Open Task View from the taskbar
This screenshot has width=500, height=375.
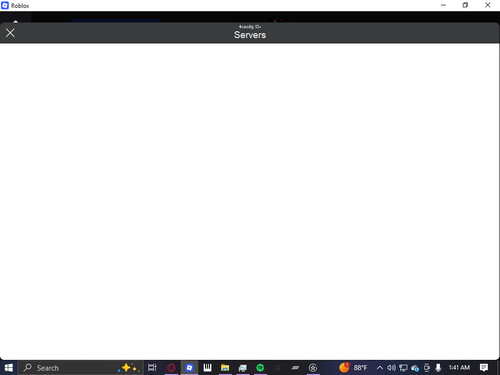tap(152, 368)
